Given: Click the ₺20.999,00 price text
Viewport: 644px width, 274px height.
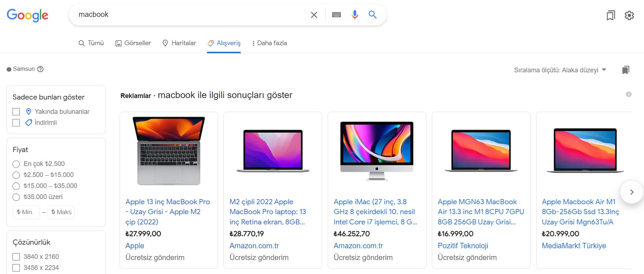Looking at the screenshot, I should [560, 234].
